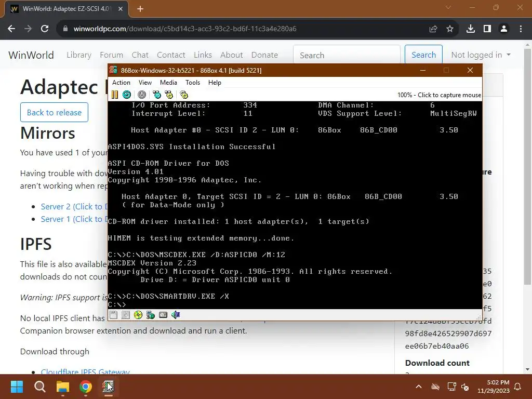The height and width of the screenshot is (399, 532).
Task: Select the WinWorld browser tab
Action: pyautogui.click(x=66, y=9)
